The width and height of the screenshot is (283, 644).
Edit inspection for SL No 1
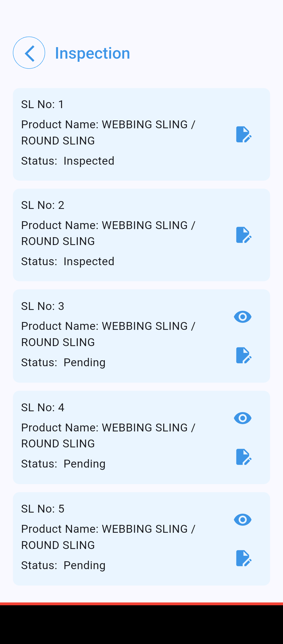[243, 134]
